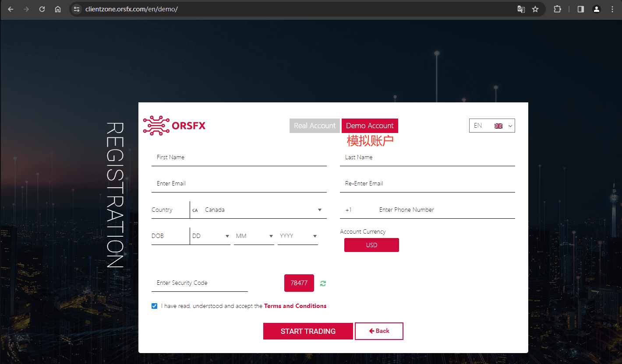Open the browser home page icon
This screenshot has height=364, width=622.
click(58, 9)
